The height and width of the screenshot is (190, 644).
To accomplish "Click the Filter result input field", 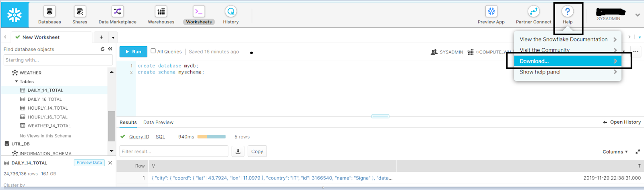I will [174, 151].
